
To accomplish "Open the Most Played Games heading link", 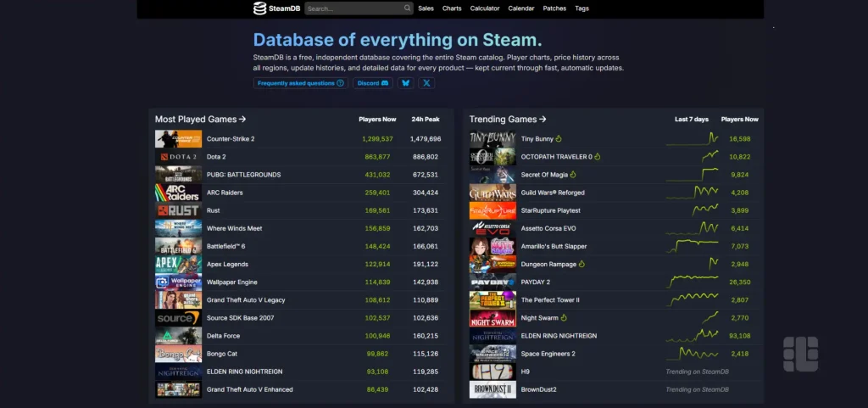I will click(x=200, y=119).
